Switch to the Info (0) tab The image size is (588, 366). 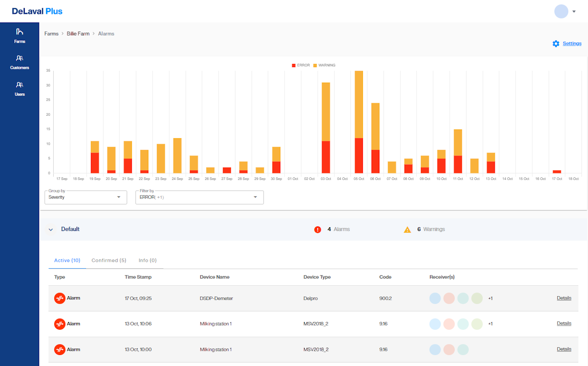(x=147, y=260)
